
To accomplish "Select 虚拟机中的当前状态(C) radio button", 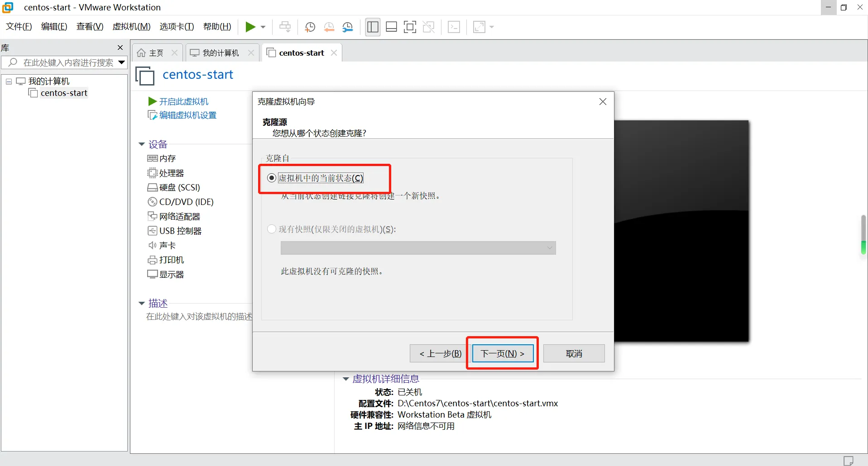I will [272, 178].
